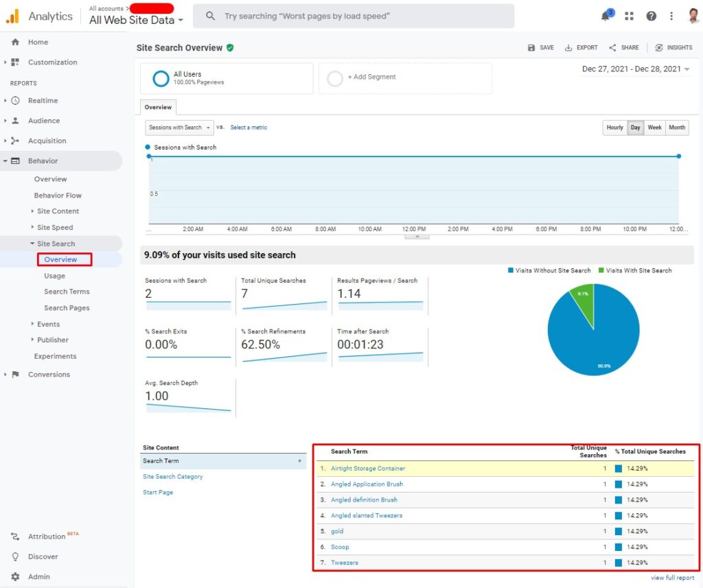Open the Sessions with Search metric dropdown

point(178,127)
